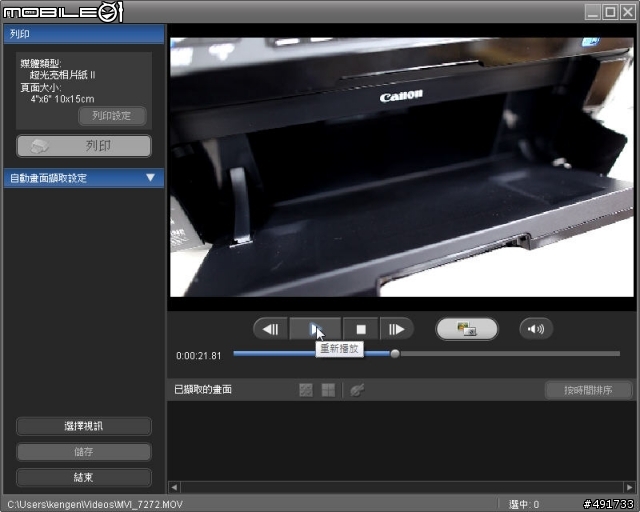Click 選擇視訊 to choose a video
Screen dimensions: 640x512
point(84,426)
